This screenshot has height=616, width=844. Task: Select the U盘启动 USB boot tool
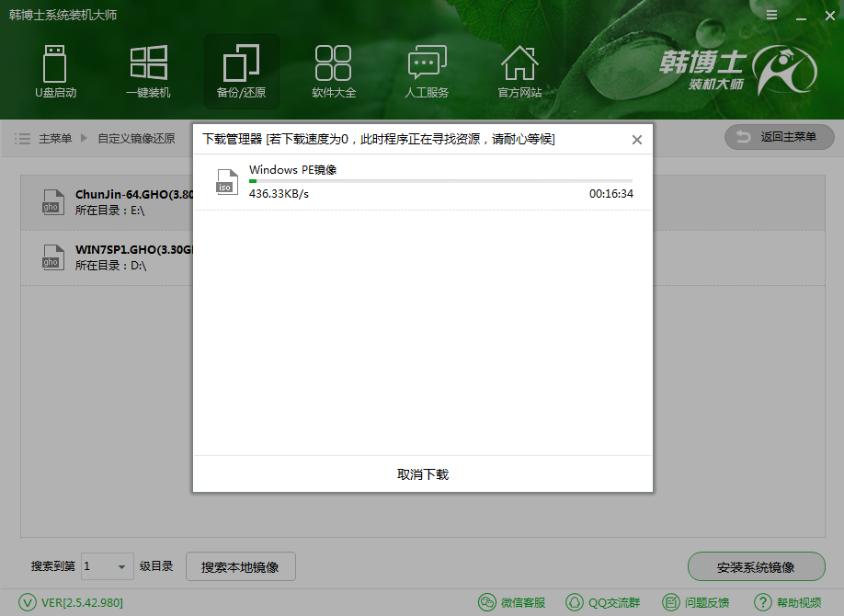point(55,72)
